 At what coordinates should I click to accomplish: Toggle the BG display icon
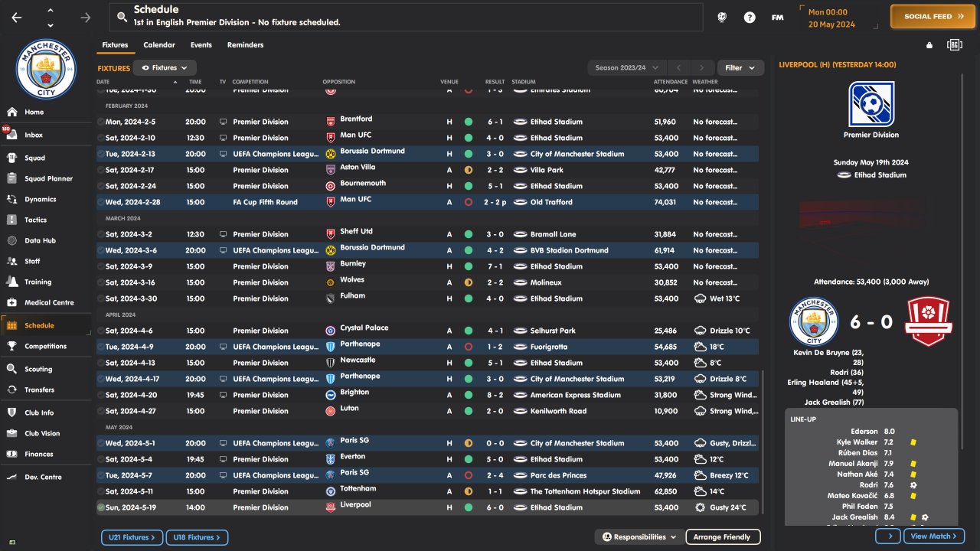point(954,45)
